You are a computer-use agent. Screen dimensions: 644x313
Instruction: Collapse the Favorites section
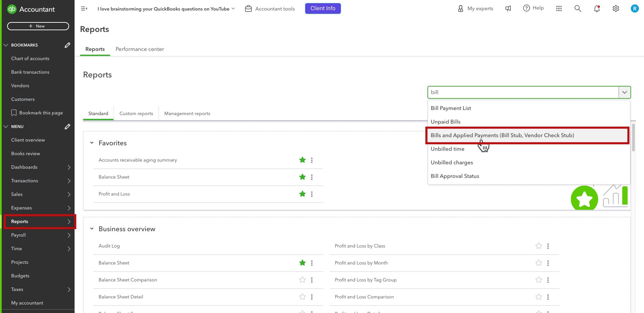pyautogui.click(x=92, y=143)
